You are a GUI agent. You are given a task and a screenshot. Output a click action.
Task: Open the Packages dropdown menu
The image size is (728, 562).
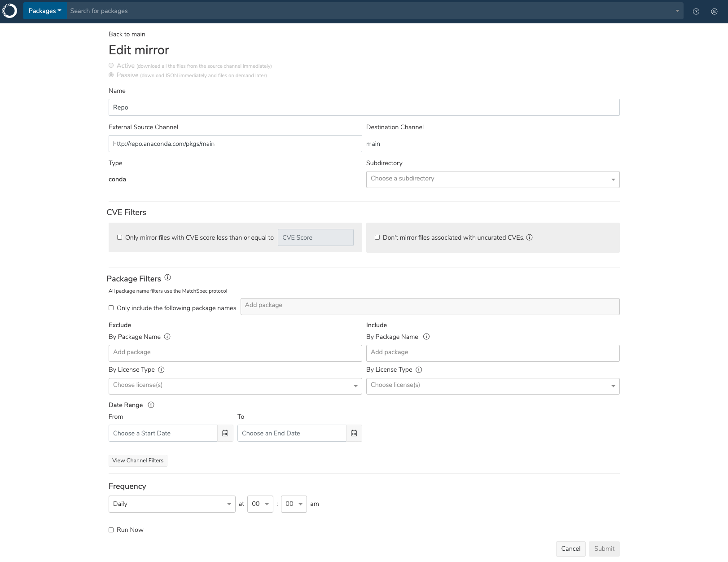[45, 11]
